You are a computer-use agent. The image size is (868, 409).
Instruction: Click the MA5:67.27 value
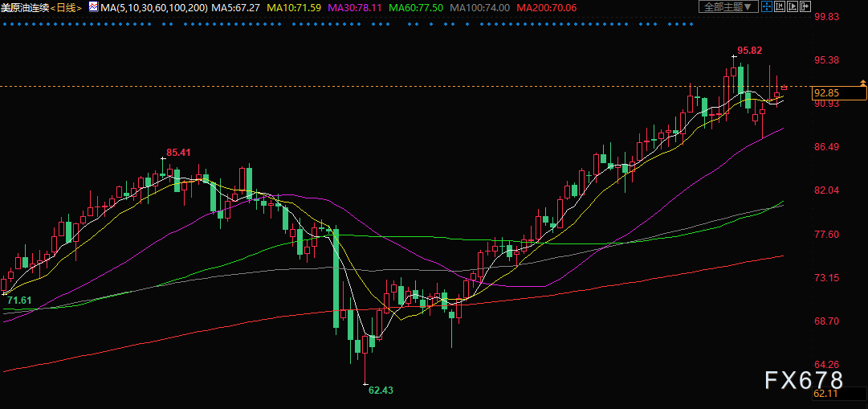click(x=237, y=8)
